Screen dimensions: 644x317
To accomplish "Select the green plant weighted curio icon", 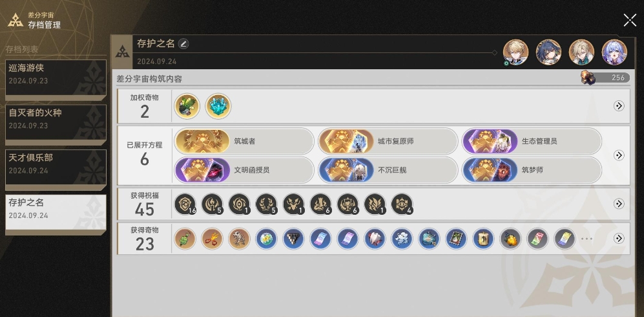I will (x=187, y=106).
